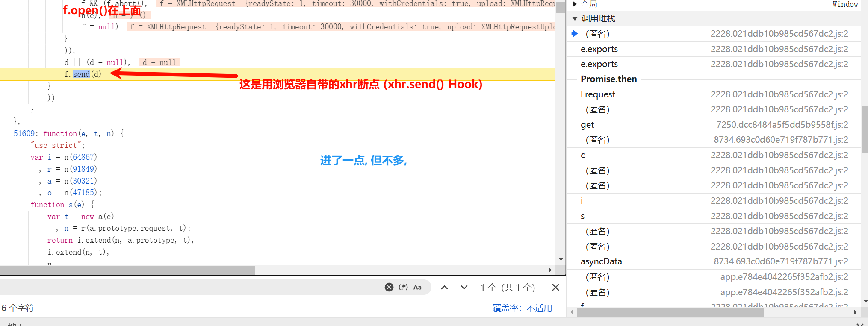Open the coverage 覆盖率 link

point(522,308)
